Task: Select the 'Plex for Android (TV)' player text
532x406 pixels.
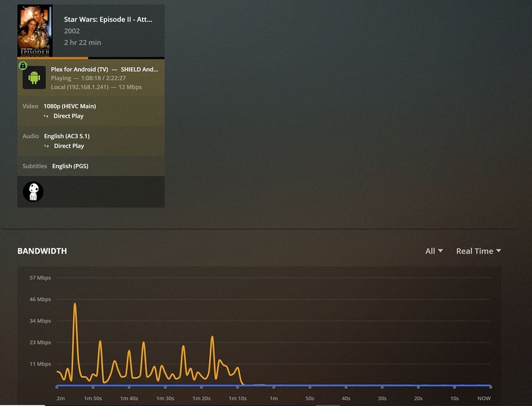Action: tap(80, 70)
